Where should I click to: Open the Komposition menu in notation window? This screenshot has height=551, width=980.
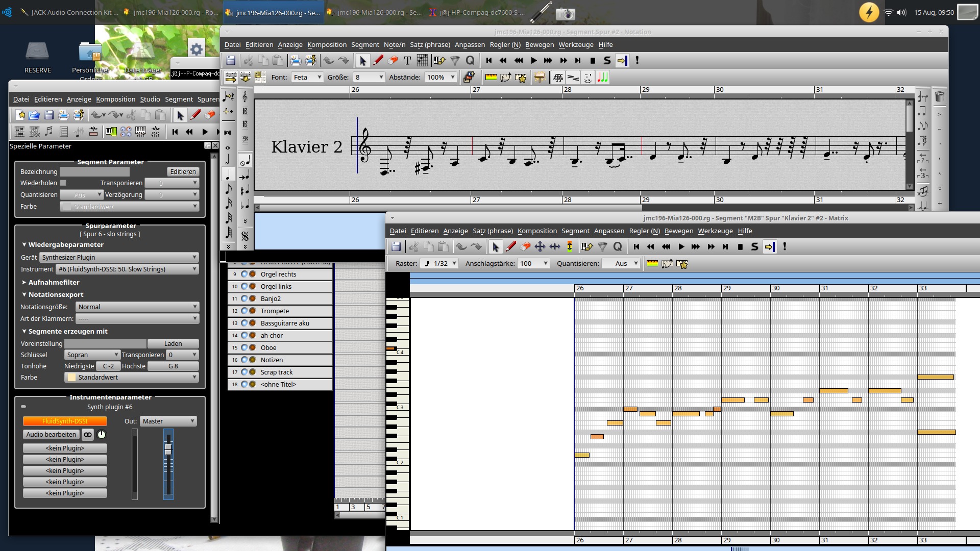tap(327, 45)
